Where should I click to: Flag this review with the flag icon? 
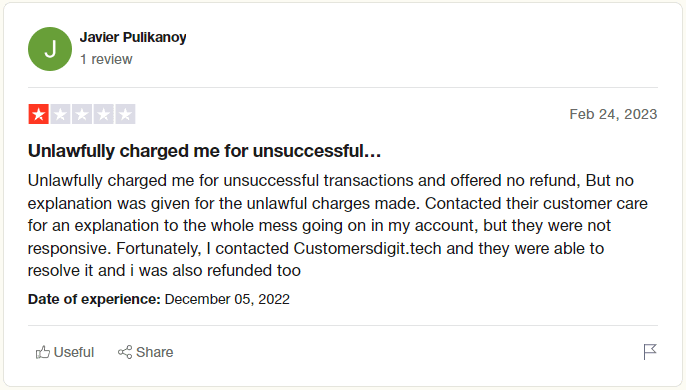click(650, 351)
